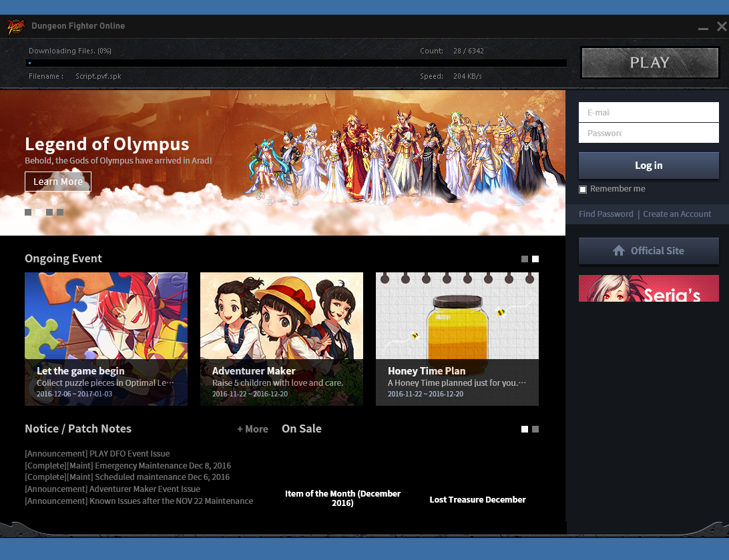
Task: Open the Honey Time Plan event card
Action: coord(457,339)
